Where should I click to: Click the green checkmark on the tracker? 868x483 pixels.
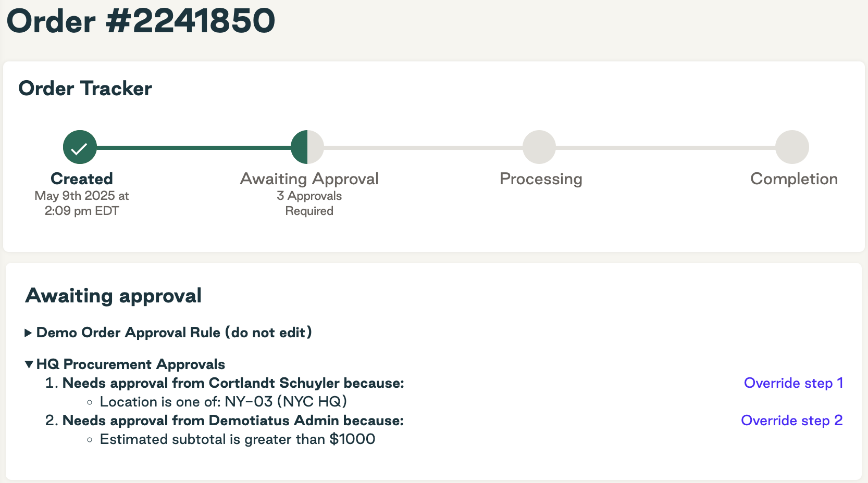coord(79,147)
